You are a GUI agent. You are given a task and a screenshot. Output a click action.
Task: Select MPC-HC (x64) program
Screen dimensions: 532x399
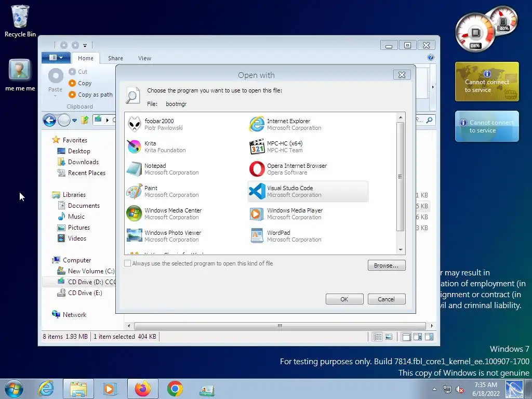pyautogui.click(x=308, y=147)
